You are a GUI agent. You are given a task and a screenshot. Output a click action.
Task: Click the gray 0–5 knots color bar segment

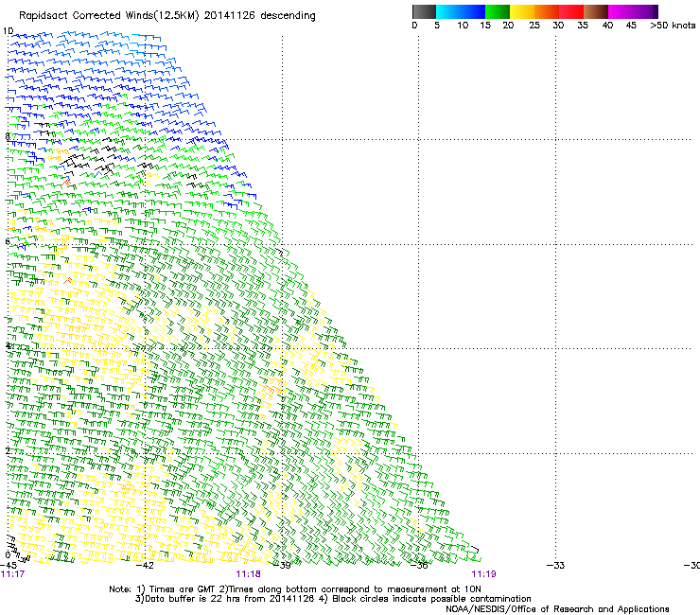point(424,11)
